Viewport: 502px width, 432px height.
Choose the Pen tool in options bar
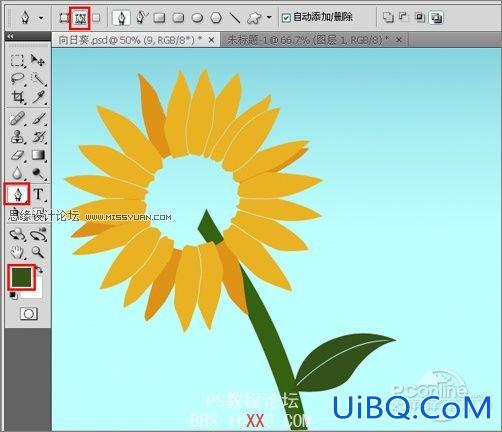click(x=121, y=18)
